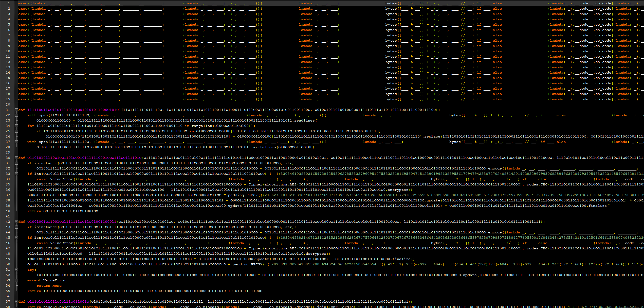This screenshot has height=308, width=644.
Task: Place cursor on 'return None' text
Action: click(x=49, y=286)
